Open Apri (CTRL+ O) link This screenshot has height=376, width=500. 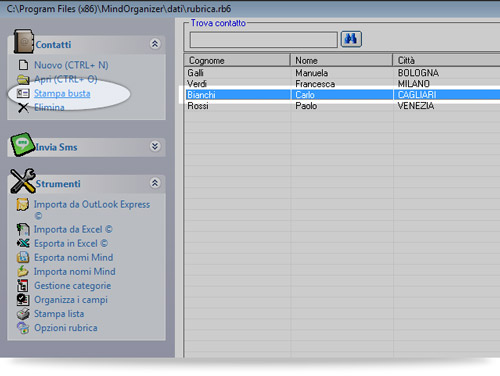[x=66, y=79]
